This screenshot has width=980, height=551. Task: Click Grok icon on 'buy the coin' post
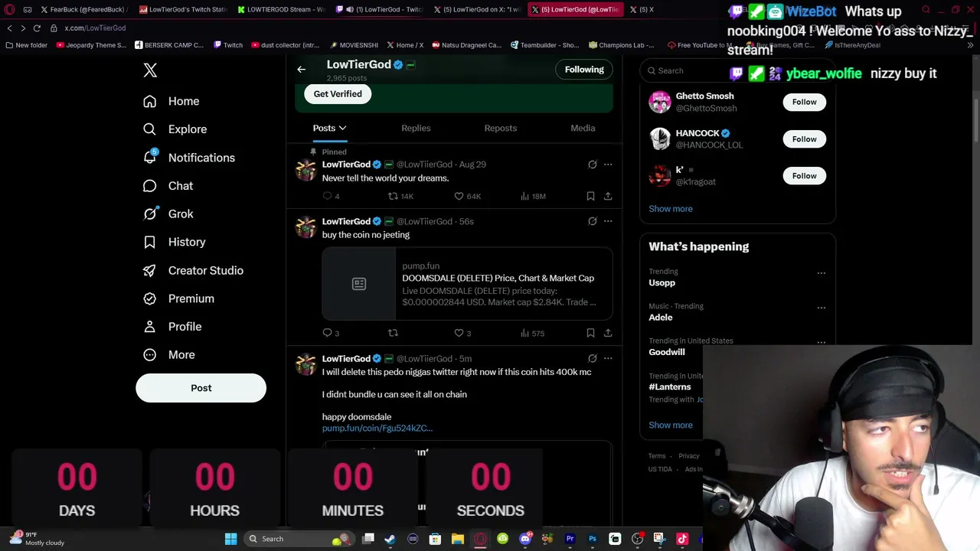point(593,221)
